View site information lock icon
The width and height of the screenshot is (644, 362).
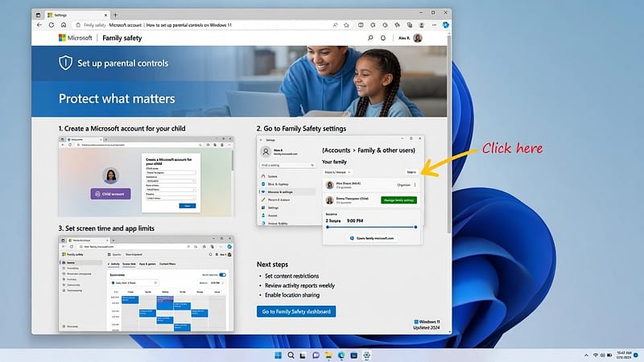(78, 25)
